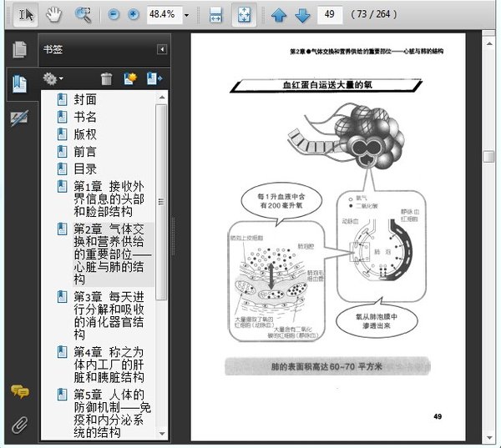The width and height of the screenshot is (501, 448).
Task: Open the 封面 bookmark
Action: coord(85,99)
